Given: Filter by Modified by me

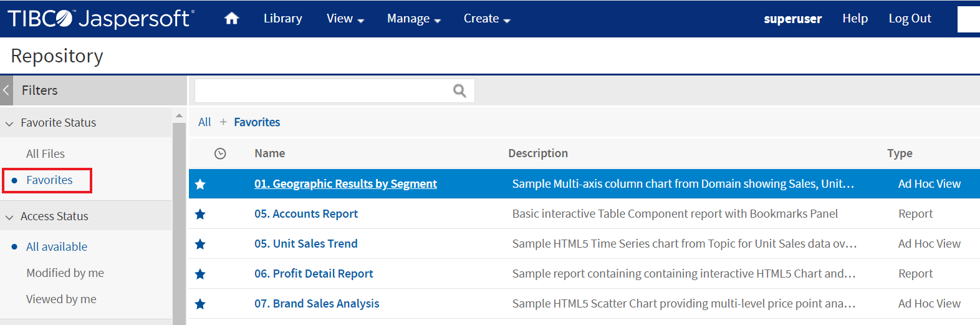Looking at the screenshot, I should pyautogui.click(x=65, y=273).
